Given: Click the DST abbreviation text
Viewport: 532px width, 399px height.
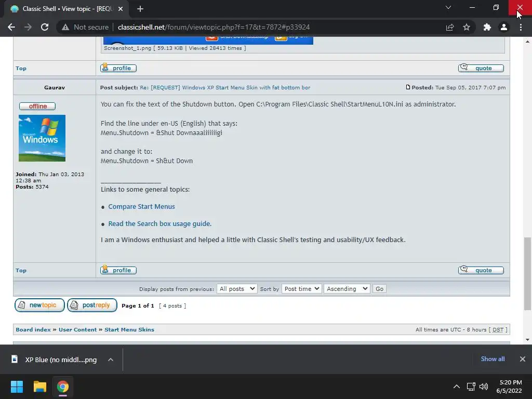Looking at the screenshot, I should [x=498, y=330].
